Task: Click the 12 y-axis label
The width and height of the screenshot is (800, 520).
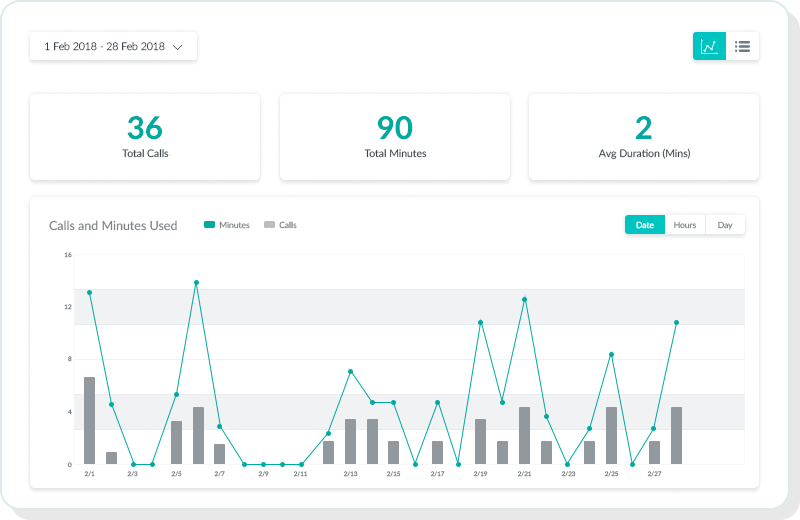Action: pyautogui.click(x=68, y=307)
